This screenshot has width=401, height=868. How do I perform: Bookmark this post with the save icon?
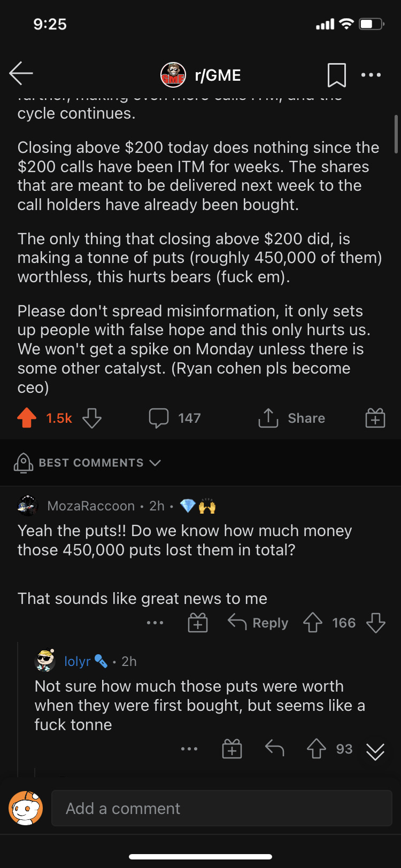[336, 75]
